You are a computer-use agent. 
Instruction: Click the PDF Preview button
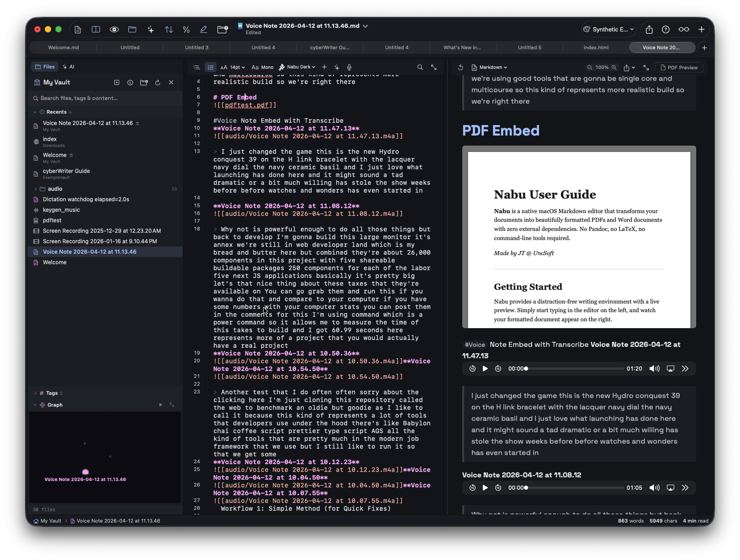point(679,67)
